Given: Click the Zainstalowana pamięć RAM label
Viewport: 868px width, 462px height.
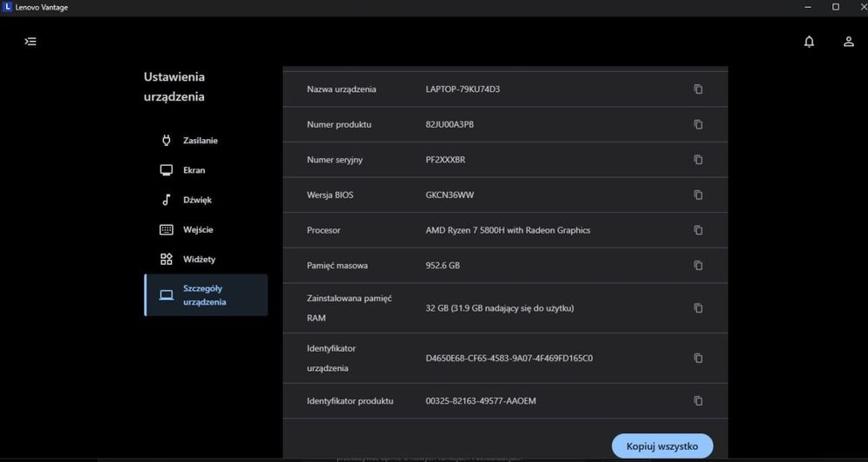Looking at the screenshot, I should click(x=349, y=308).
